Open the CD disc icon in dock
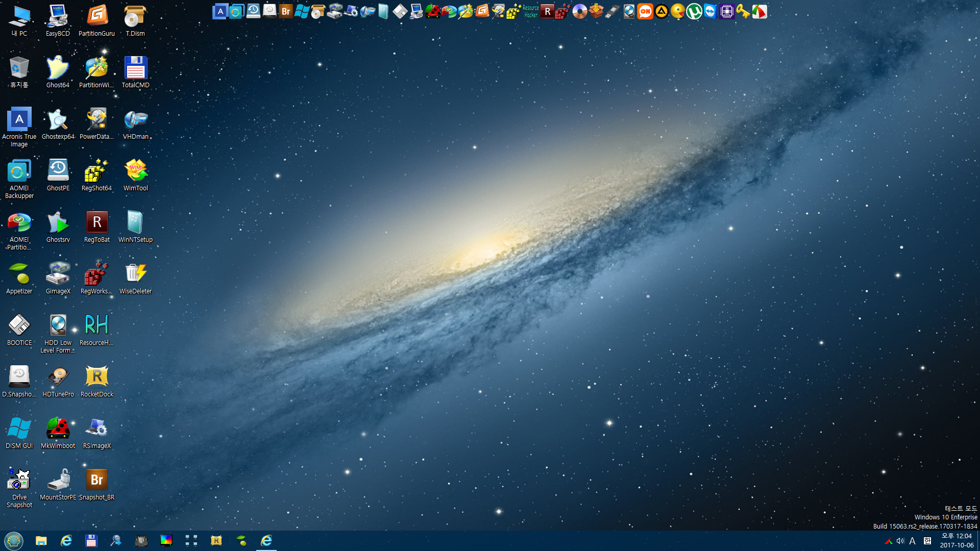This screenshot has height=551, width=980. tap(579, 11)
